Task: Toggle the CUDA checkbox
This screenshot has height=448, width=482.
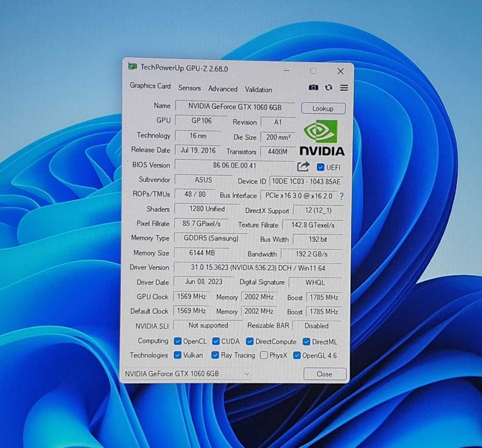Action: [216, 341]
